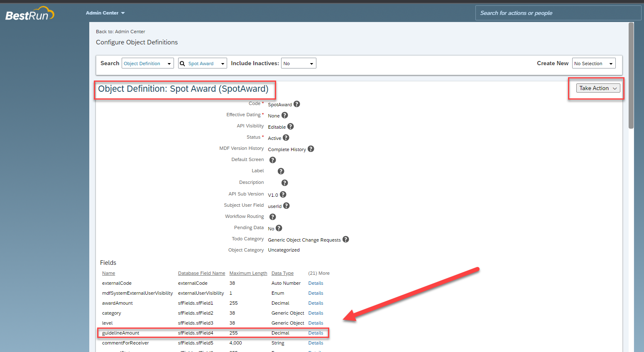Show help for Workflow Routing

(x=273, y=217)
